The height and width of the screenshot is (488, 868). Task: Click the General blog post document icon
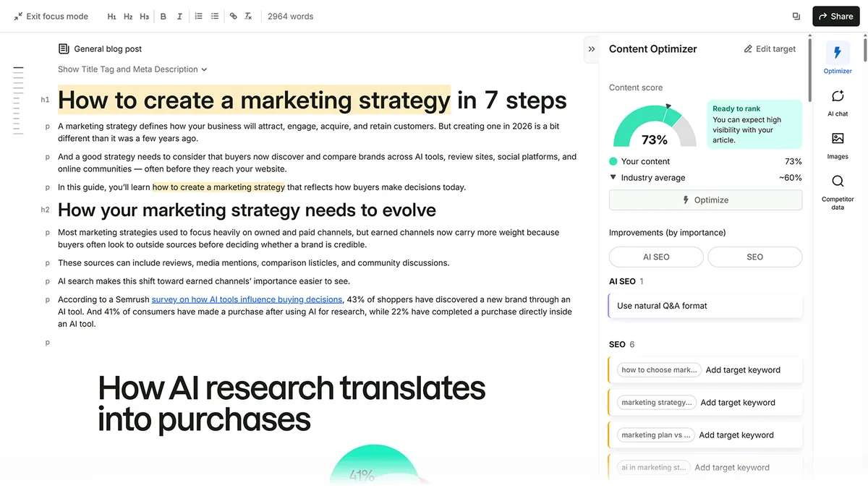(64, 48)
